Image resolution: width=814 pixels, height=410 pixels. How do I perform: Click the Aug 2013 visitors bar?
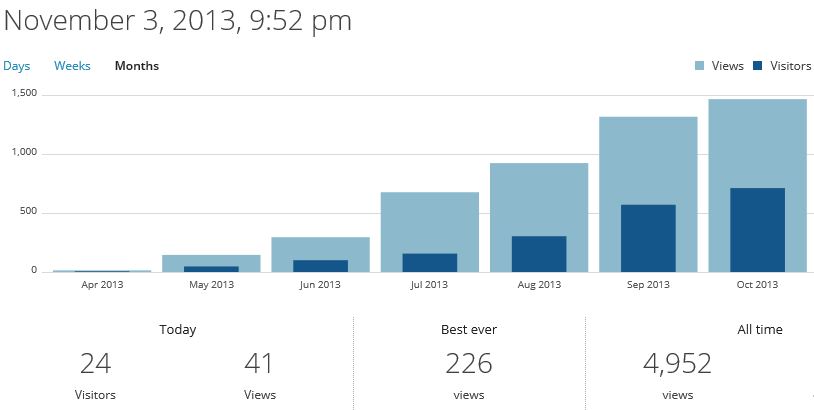pos(538,254)
